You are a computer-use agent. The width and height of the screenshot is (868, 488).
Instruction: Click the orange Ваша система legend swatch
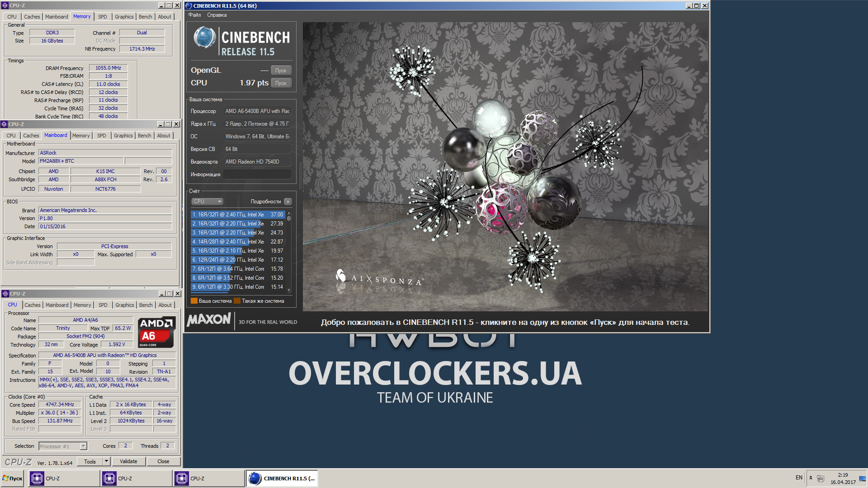pyautogui.click(x=194, y=301)
